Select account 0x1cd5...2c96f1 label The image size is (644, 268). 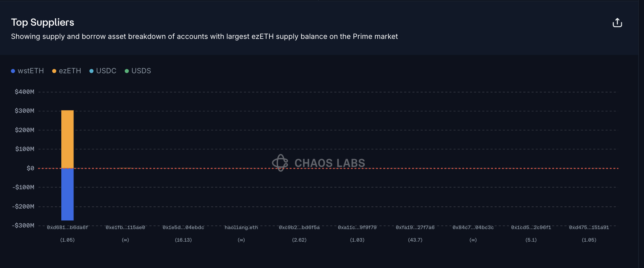click(531, 228)
